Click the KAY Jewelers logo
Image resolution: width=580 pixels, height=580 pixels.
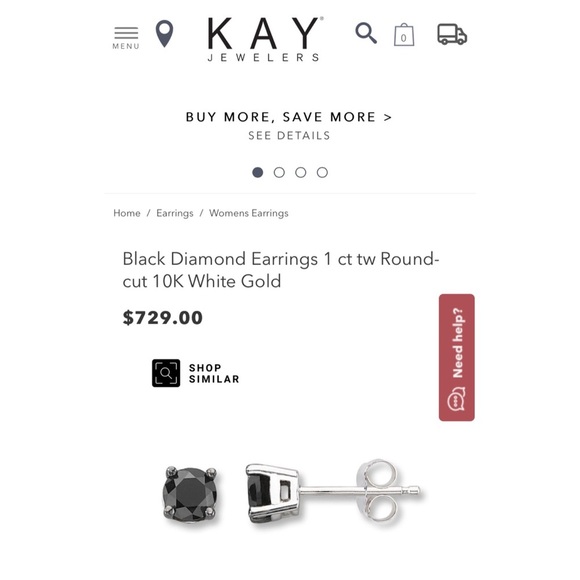264,39
